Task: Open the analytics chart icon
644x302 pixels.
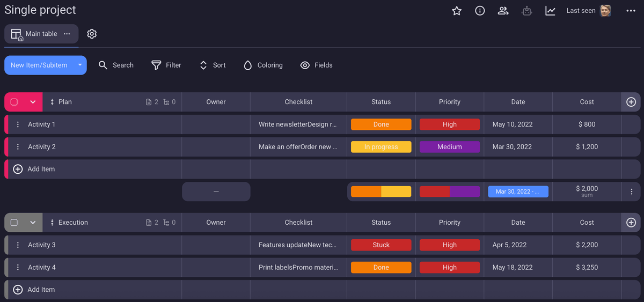Action: [x=550, y=11]
